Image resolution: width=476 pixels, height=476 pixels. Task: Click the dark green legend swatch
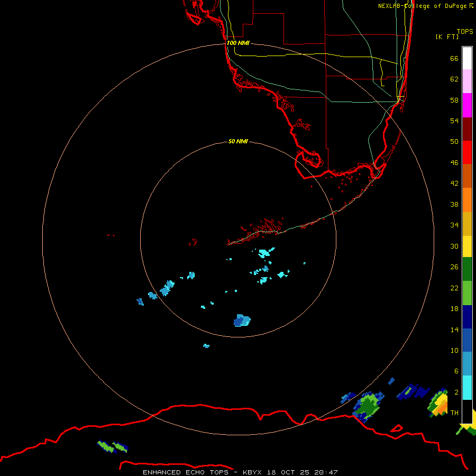tap(467, 269)
